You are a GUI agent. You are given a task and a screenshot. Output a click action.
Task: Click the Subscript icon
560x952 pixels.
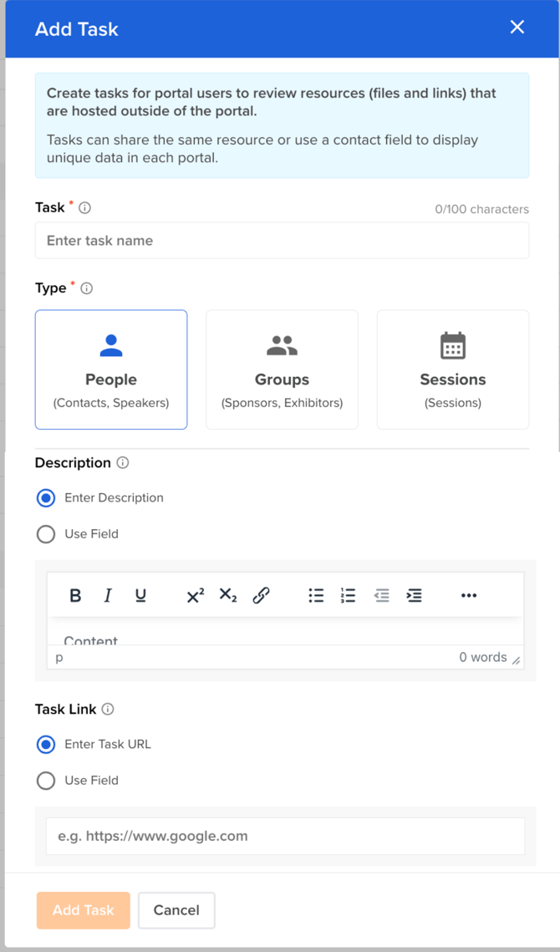[228, 595]
